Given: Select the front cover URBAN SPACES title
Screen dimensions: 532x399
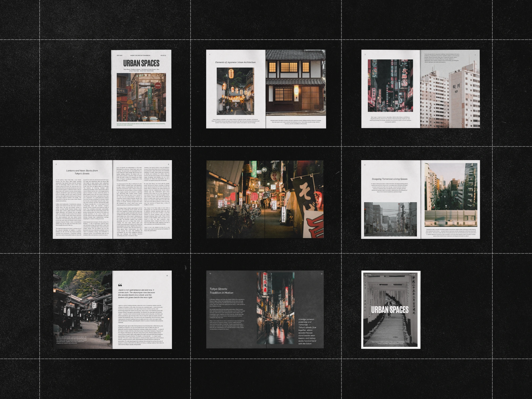Looking at the screenshot, I should [x=141, y=63].
